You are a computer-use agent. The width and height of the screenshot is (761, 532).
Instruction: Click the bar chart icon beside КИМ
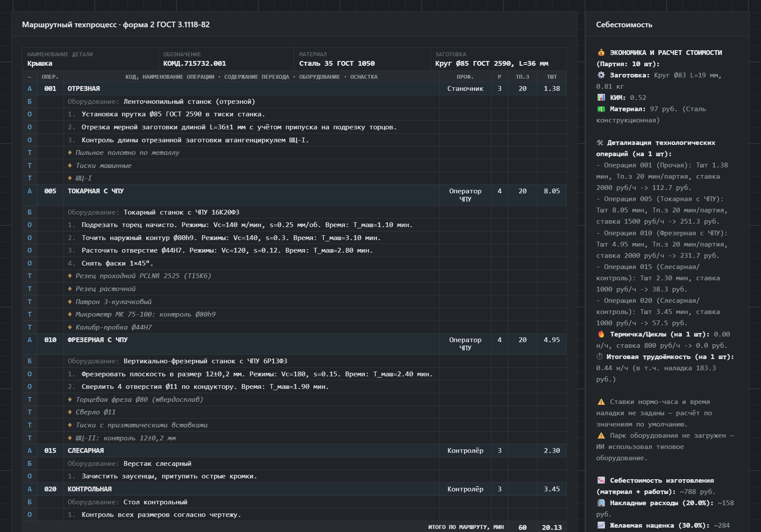click(601, 98)
